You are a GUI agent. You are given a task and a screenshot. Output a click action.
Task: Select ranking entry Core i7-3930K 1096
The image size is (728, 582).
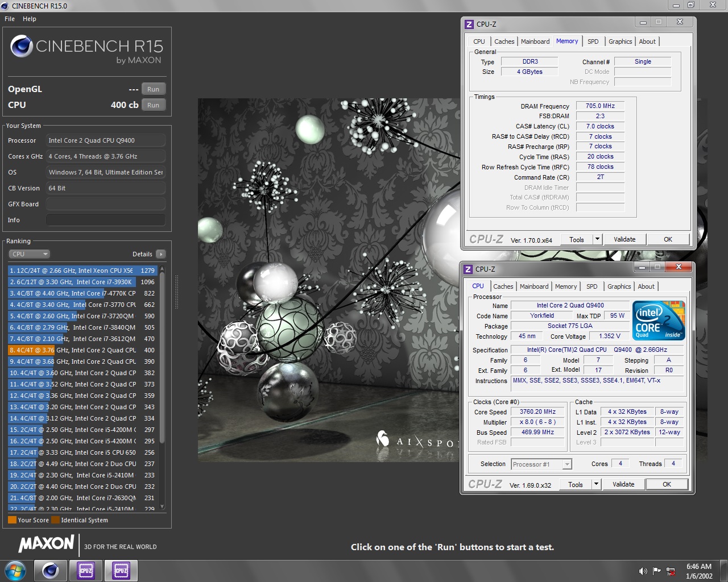[x=82, y=282]
